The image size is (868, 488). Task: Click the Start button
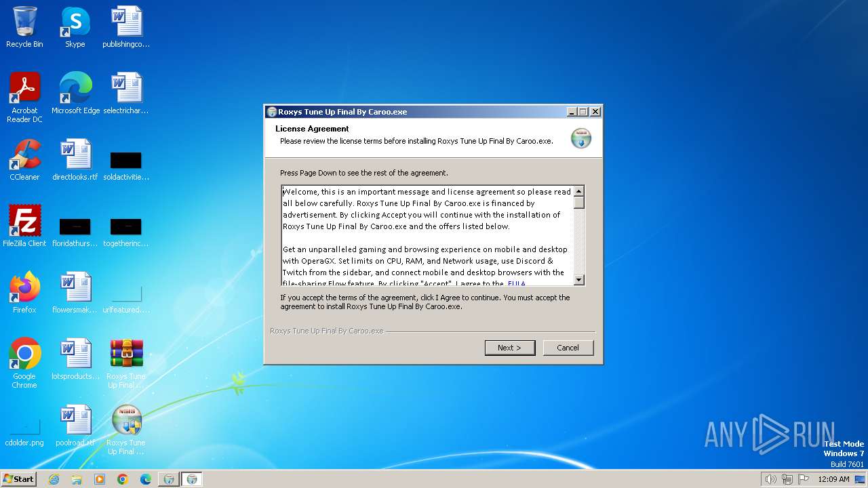[18, 479]
